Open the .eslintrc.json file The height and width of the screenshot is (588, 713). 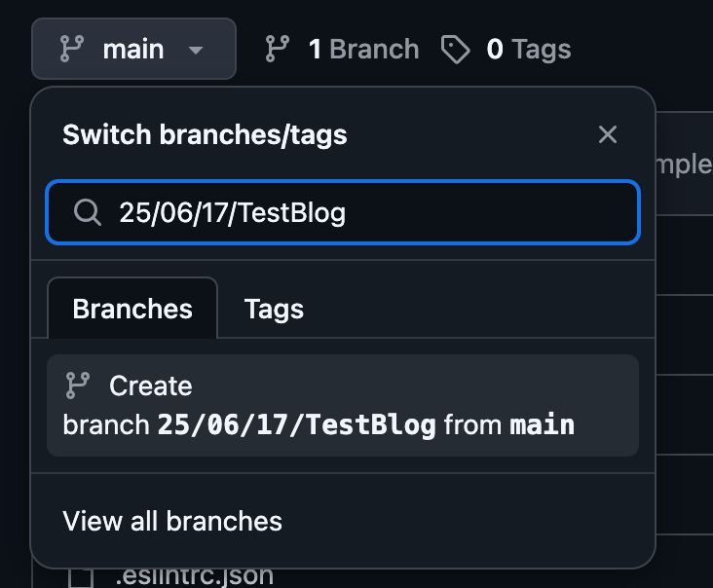point(193,576)
